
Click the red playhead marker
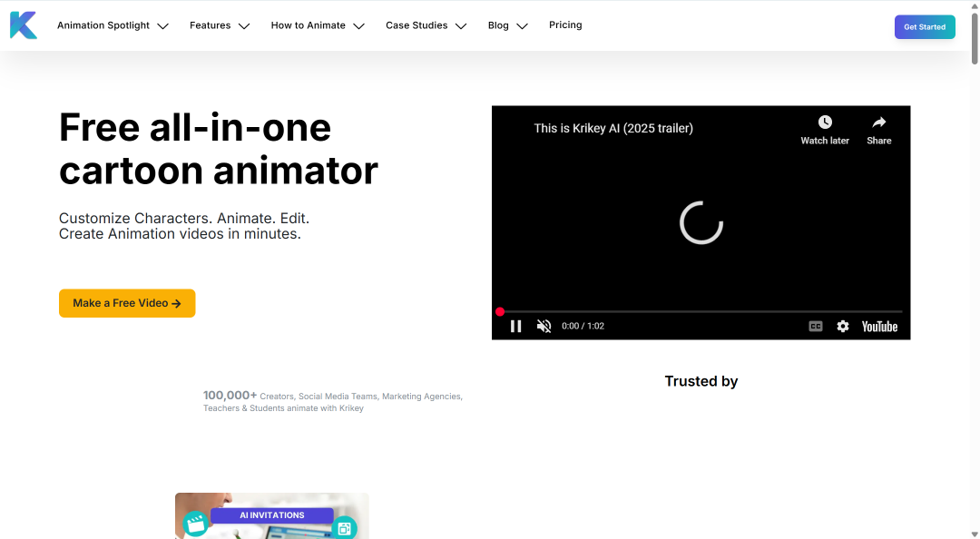(500, 311)
